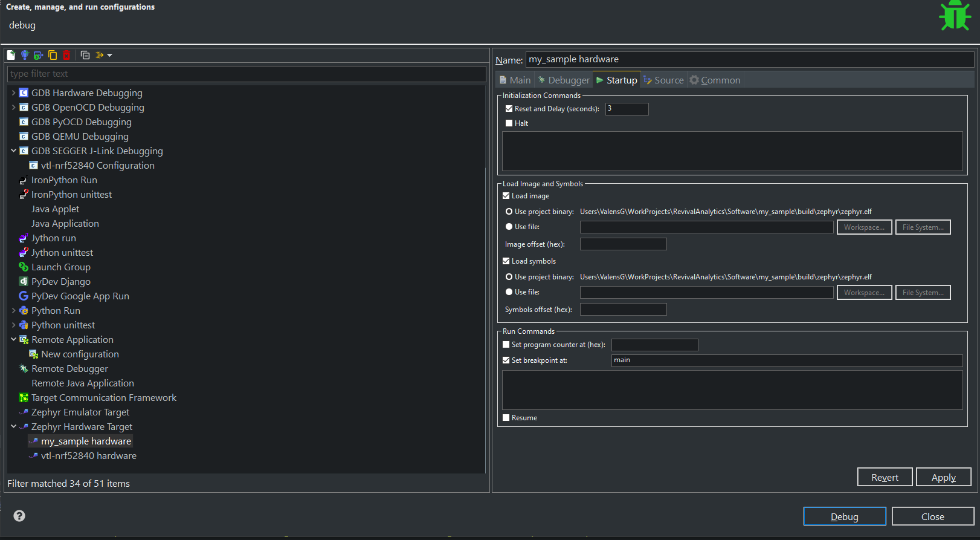Screen dimensions: 980x540
Task: Click the Collapse All icon in the toolbar
Action: [x=85, y=55]
